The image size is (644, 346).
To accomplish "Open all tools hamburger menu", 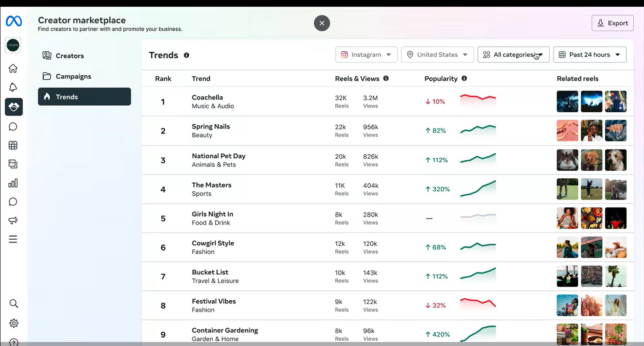I will (x=13, y=239).
